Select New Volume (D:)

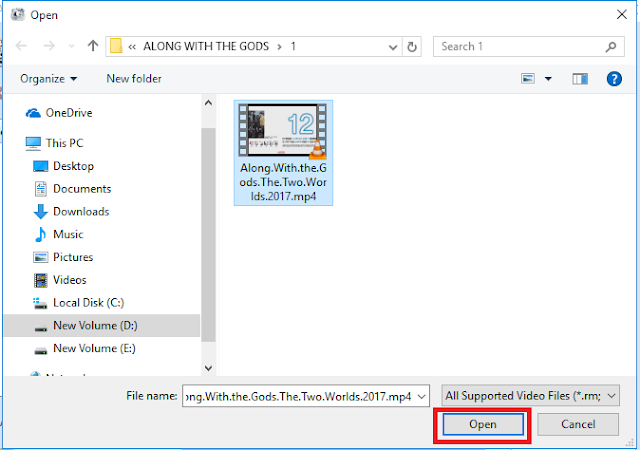102,325
